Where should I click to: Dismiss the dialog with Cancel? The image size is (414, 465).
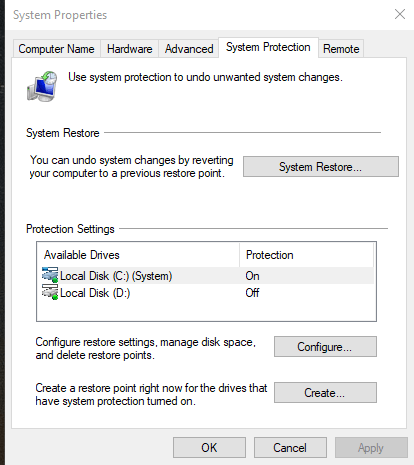pyautogui.click(x=290, y=448)
